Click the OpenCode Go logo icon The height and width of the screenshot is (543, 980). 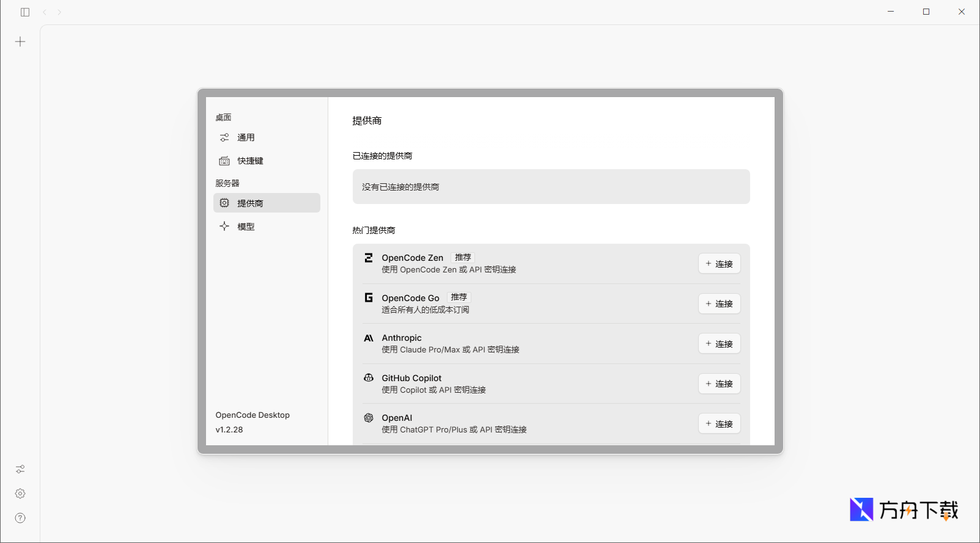(x=369, y=297)
